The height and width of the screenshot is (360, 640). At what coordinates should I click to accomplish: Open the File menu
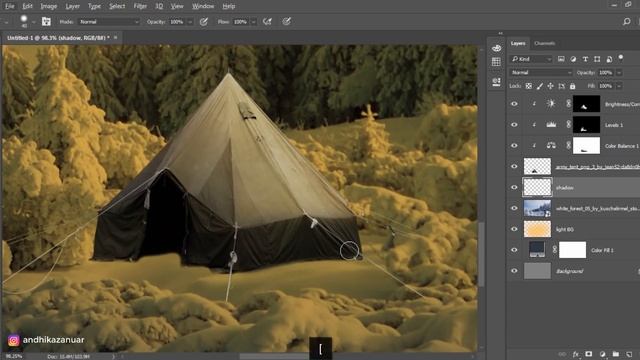tap(9, 6)
